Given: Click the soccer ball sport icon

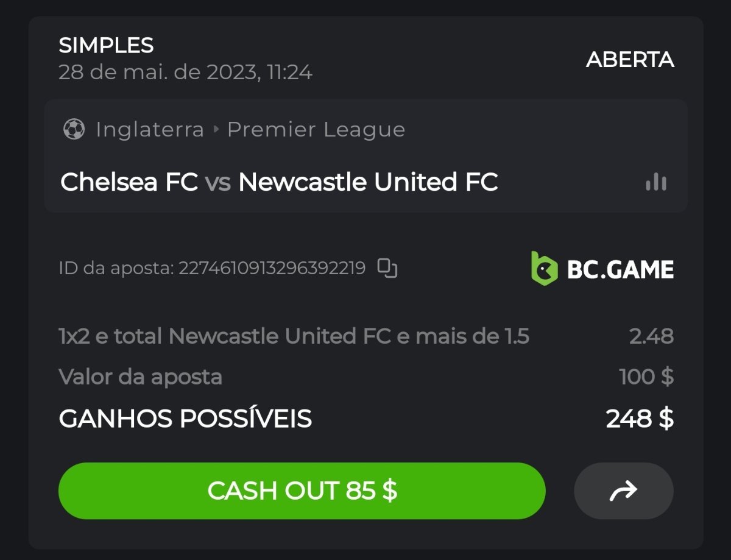Looking at the screenshot, I should 74,129.
